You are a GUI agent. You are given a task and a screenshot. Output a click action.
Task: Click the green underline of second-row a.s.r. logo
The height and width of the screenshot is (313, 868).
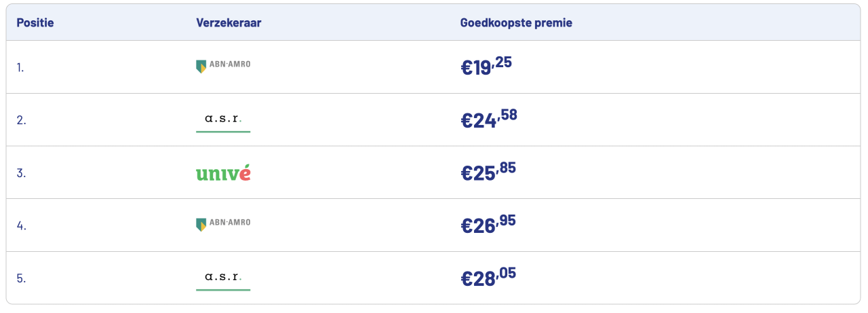click(223, 132)
